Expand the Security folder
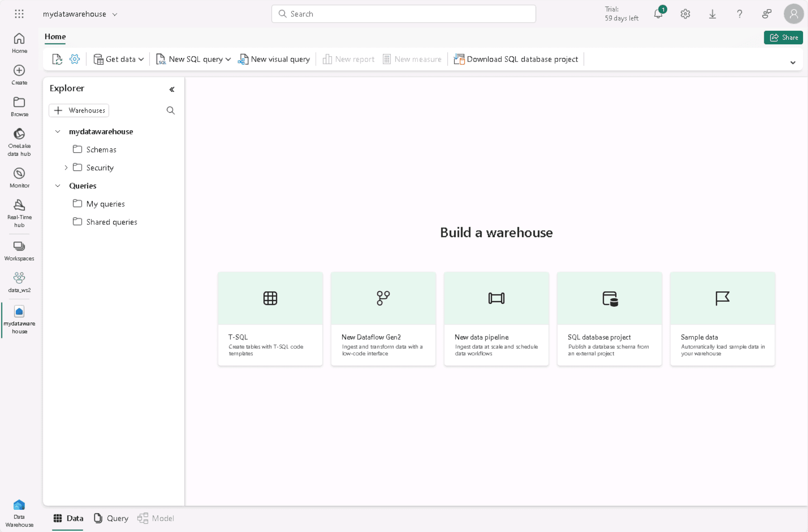 point(66,168)
